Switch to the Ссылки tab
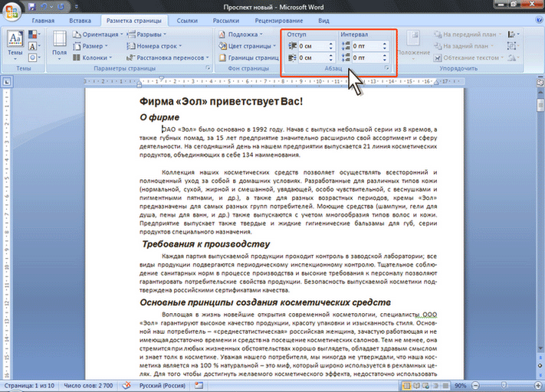The width and height of the screenshot is (545, 392). [x=187, y=21]
